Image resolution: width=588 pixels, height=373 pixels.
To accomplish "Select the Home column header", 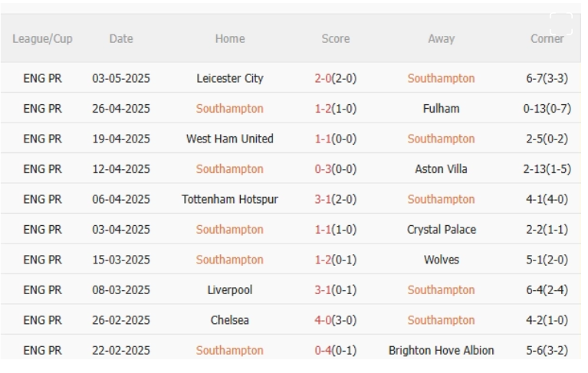I will pyautogui.click(x=230, y=38).
